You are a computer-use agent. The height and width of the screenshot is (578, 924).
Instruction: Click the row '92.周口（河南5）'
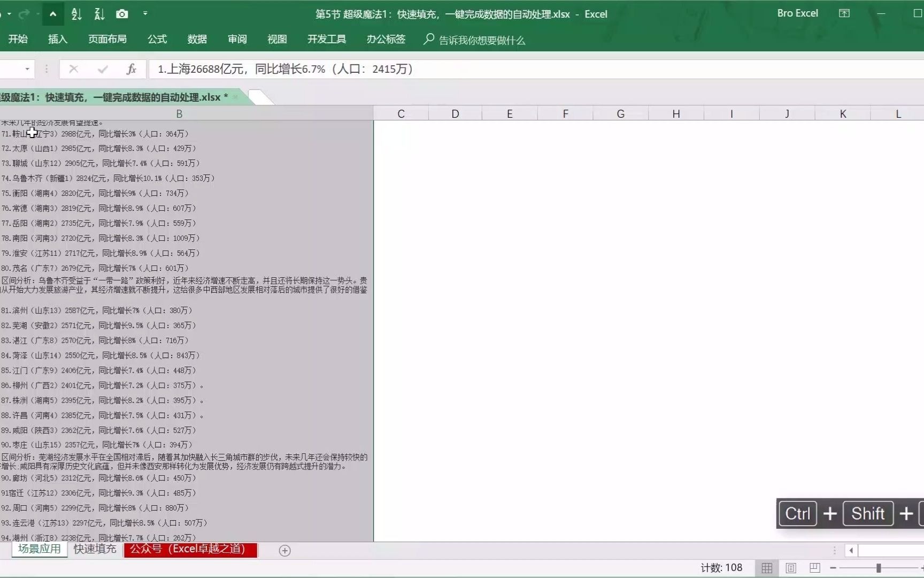(x=186, y=508)
